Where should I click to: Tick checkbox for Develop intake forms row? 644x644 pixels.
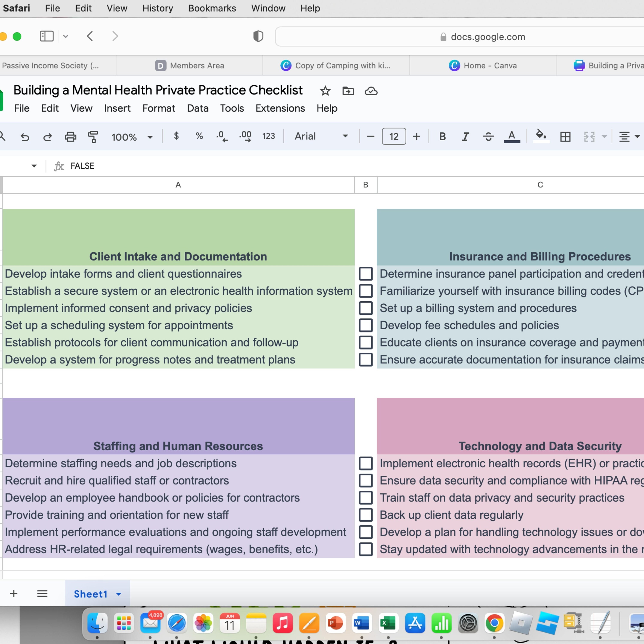click(x=366, y=274)
